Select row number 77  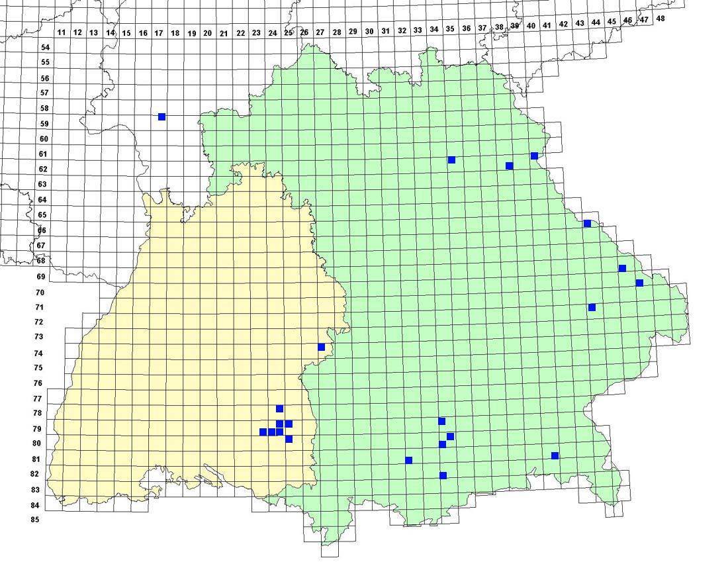38,398
